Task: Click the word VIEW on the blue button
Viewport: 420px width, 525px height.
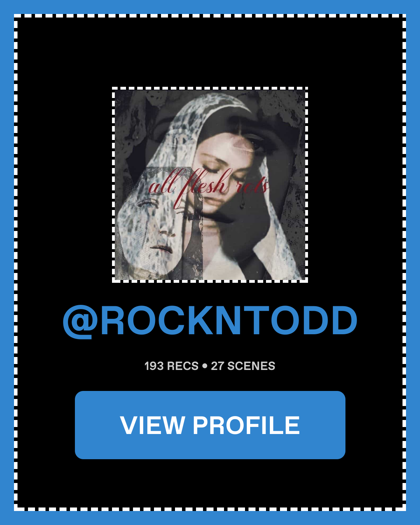Action: tap(152, 425)
